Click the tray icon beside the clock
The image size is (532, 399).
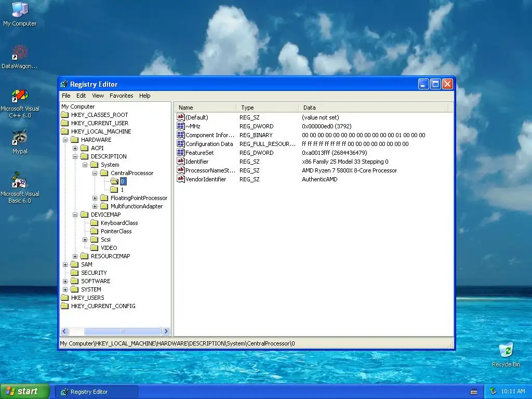tap(494, 392)
